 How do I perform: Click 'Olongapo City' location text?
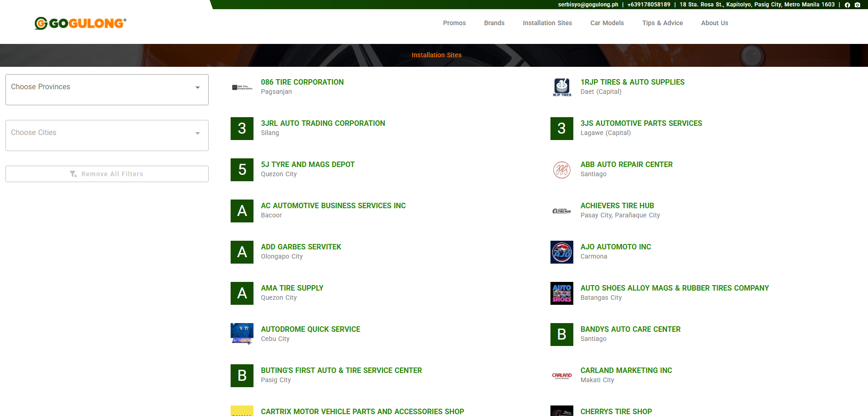(282, 256)
